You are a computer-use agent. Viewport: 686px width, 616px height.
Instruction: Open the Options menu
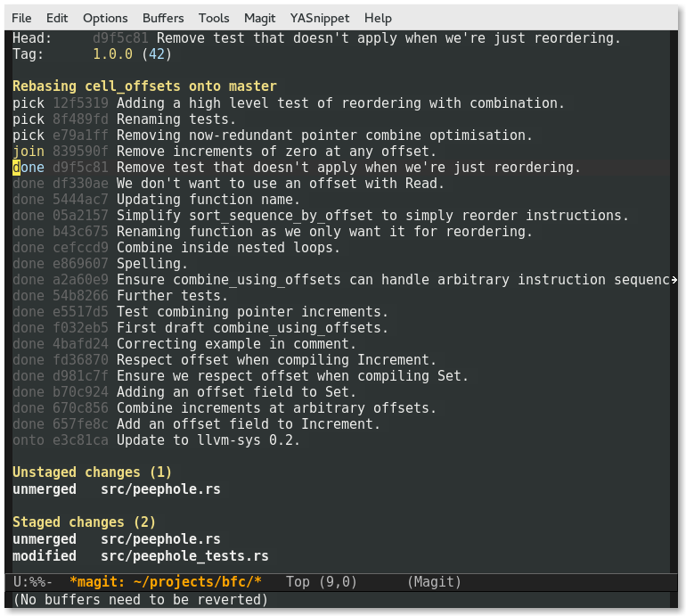(x=104, y=18)
